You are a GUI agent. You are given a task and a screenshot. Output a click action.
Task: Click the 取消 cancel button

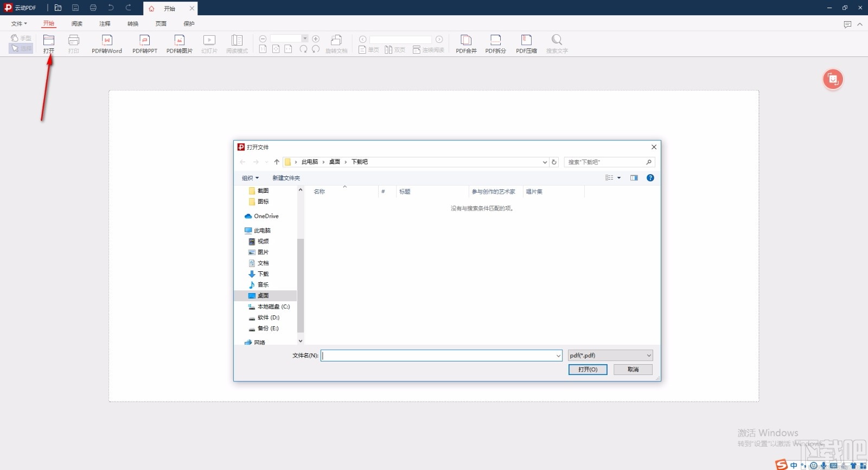(x=633, y=370)
